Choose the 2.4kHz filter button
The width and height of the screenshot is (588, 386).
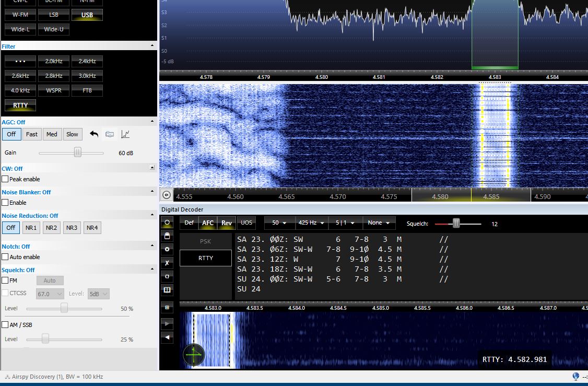pos(87,61)
